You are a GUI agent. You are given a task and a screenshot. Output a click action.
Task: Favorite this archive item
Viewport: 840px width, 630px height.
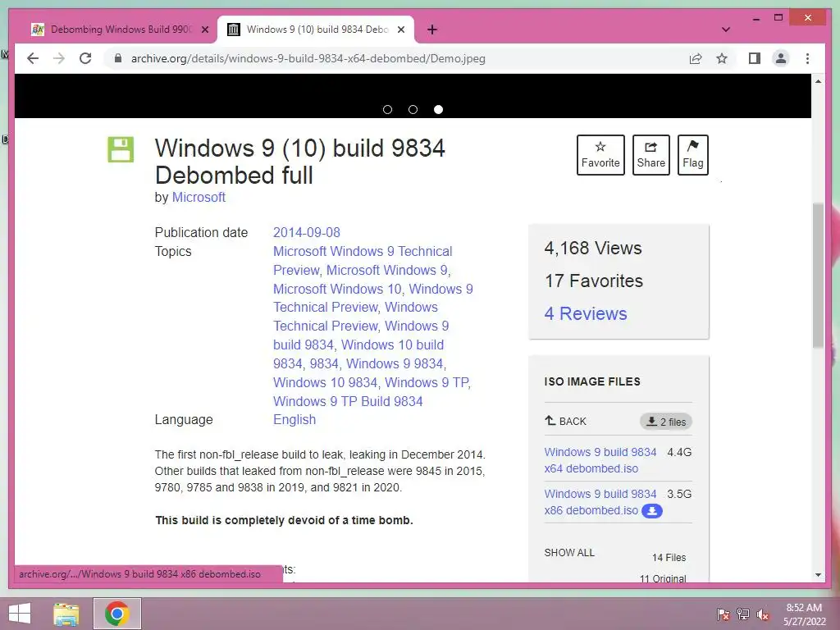[x=600, y=155]
